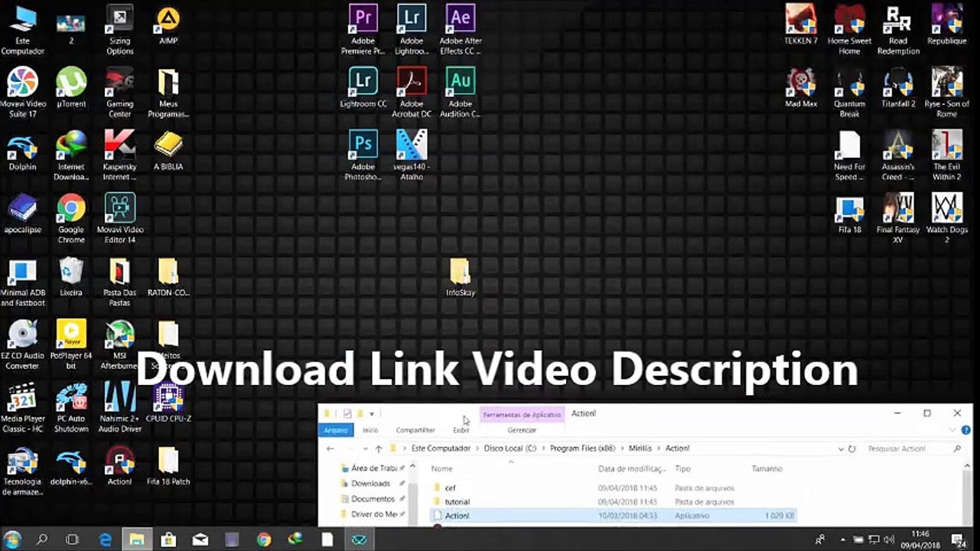Open the Movavi Video Editor 14 icon

(119, 218)
